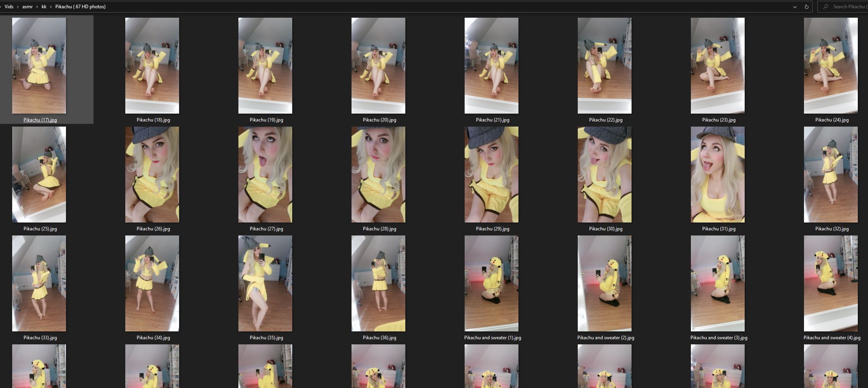Image resolution: width=868 pixels, height=388 pixels.
Task: Select the Pikachu (21).jpg thumbnail
Action: click(x=491, y=66)
